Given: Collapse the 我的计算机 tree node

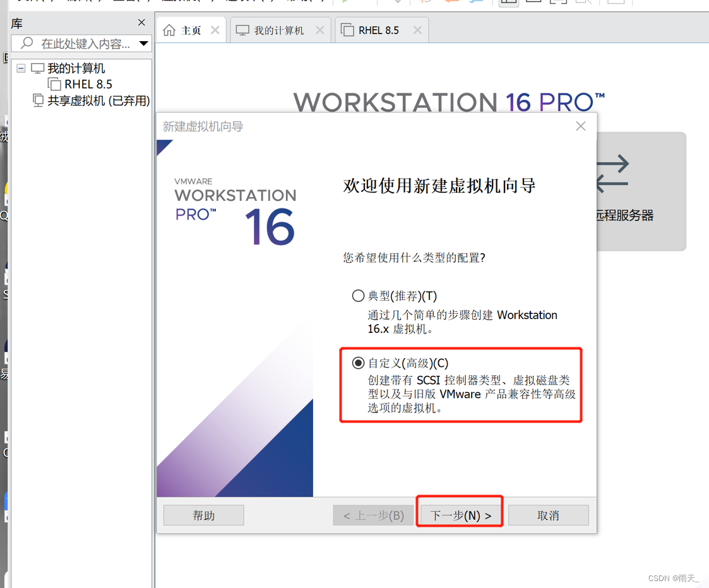Looking at the screenshot, I should (x=21, y=68).
